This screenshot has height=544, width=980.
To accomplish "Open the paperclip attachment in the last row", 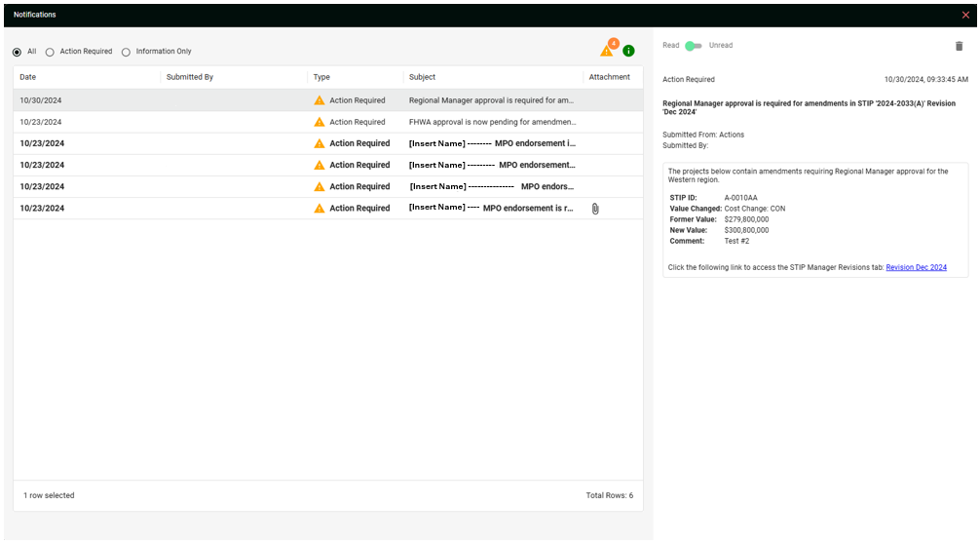I will (595, 209).
